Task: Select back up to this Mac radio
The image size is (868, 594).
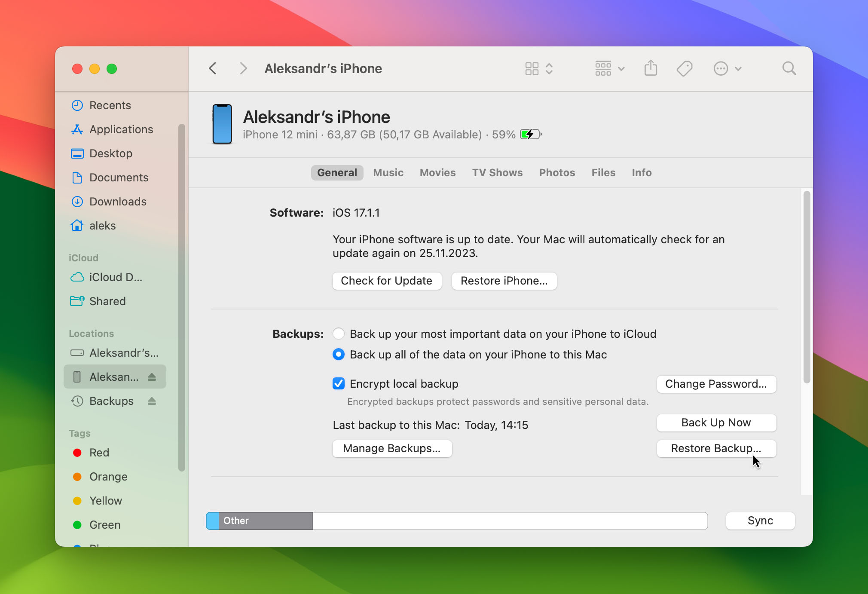Action: (339, 354)
